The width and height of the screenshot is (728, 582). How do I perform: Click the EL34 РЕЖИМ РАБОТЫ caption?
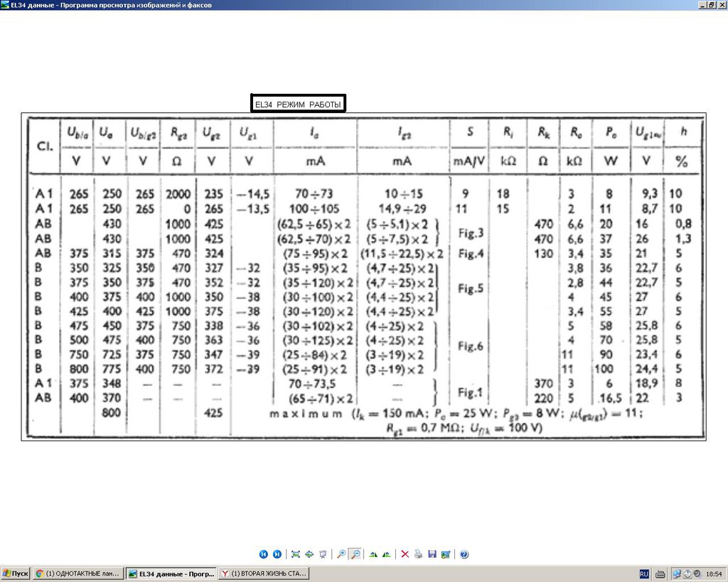pyautogui.click(x=298, y=104)
